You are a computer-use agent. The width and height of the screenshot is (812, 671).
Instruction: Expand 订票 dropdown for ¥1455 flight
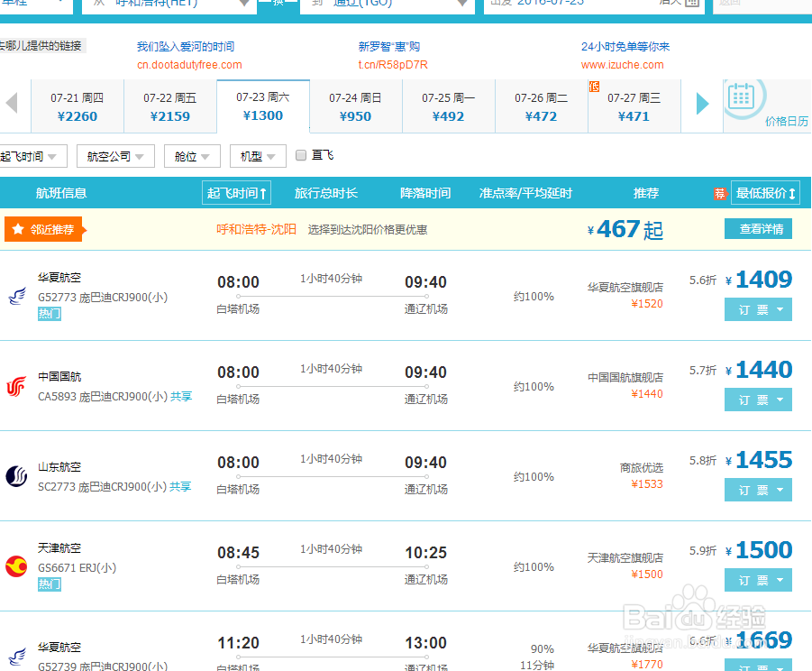pos(758,490)
